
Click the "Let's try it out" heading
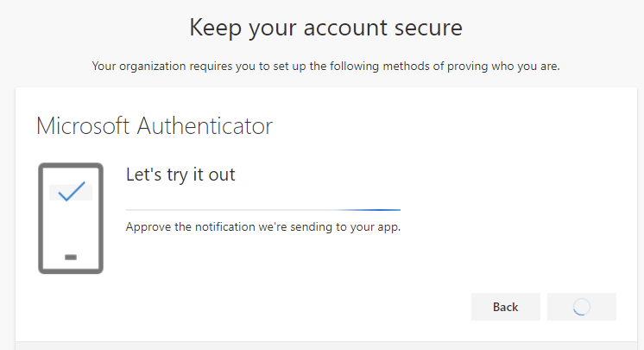[x=180, y=175]
